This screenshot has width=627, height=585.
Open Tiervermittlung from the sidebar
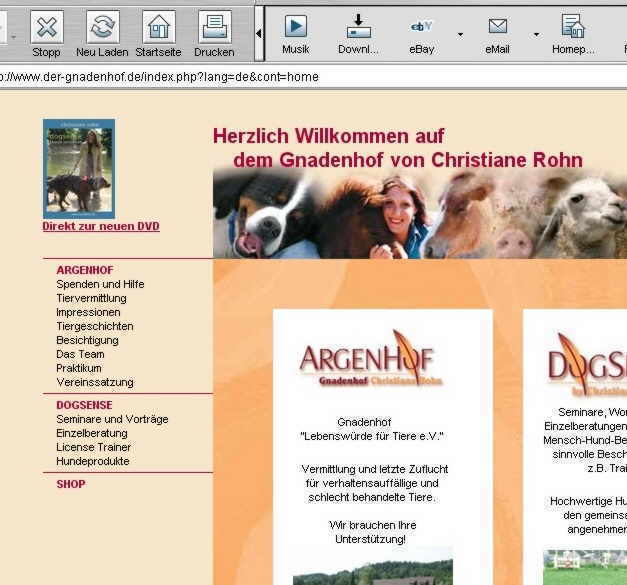click(x=91, y=298)
